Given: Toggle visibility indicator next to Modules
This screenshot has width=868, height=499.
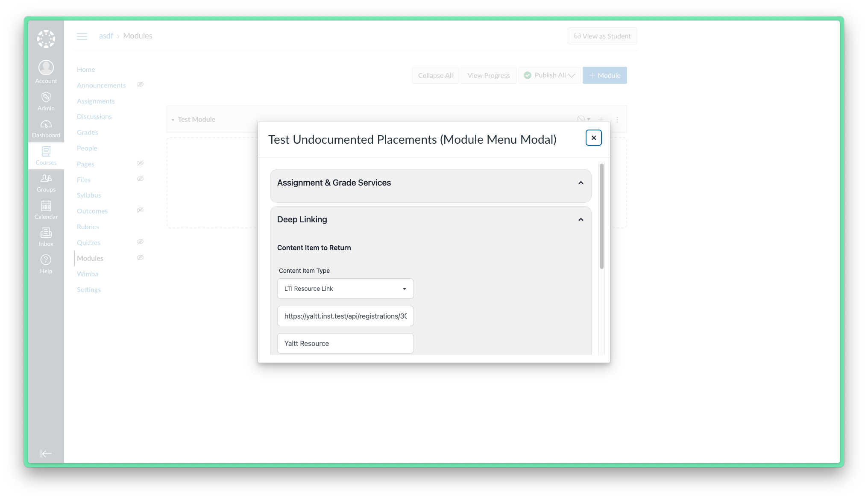Looking at the screenshot, I should click(140, 257).
